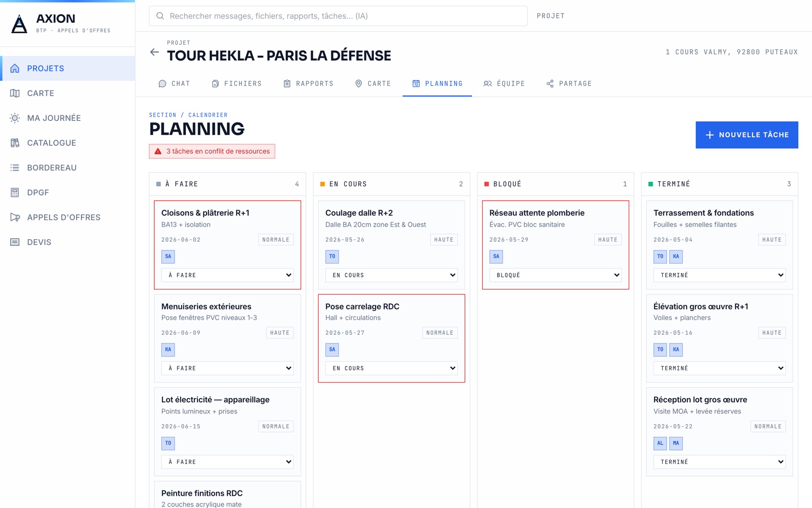Viewport: 812px width, 508px height.
Task: Open status dropdown of Coulage dalle R+2
Action: (391, 275)
